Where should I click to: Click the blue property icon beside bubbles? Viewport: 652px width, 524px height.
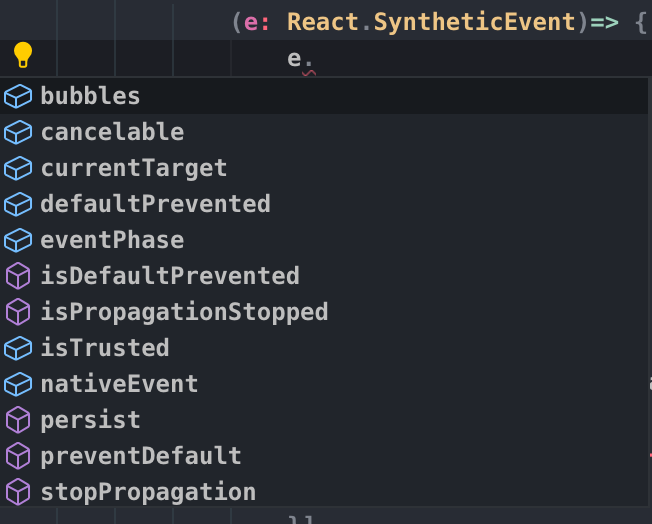tap(18, 96)
